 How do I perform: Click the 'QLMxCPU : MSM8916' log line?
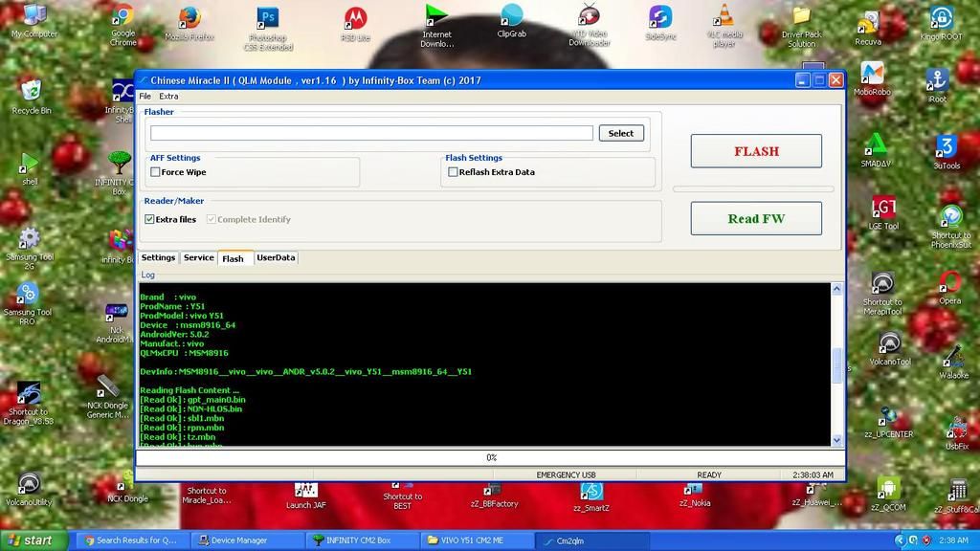184,353
